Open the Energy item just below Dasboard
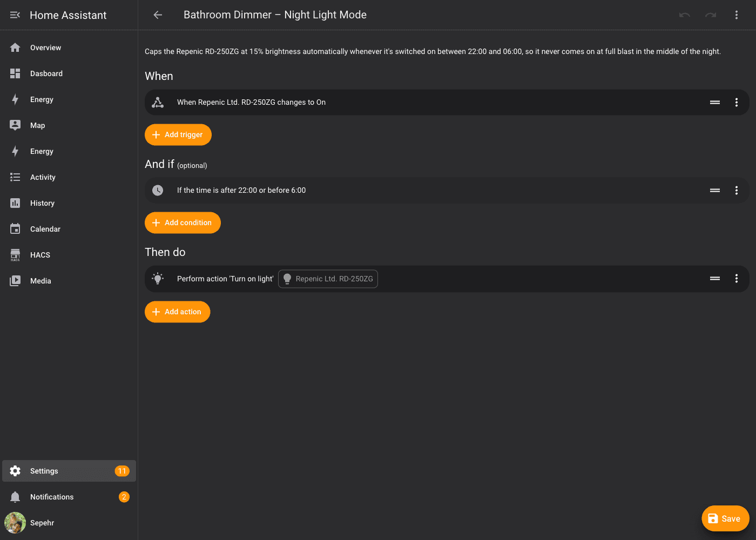This screenshot has width=756, height=540. pyautogui.click(x=69, y=99)
